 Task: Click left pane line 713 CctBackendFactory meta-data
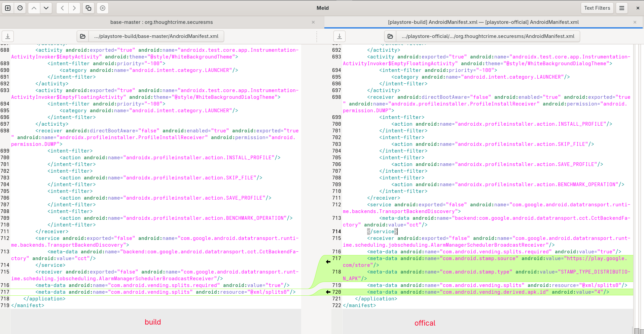(155, 255)
